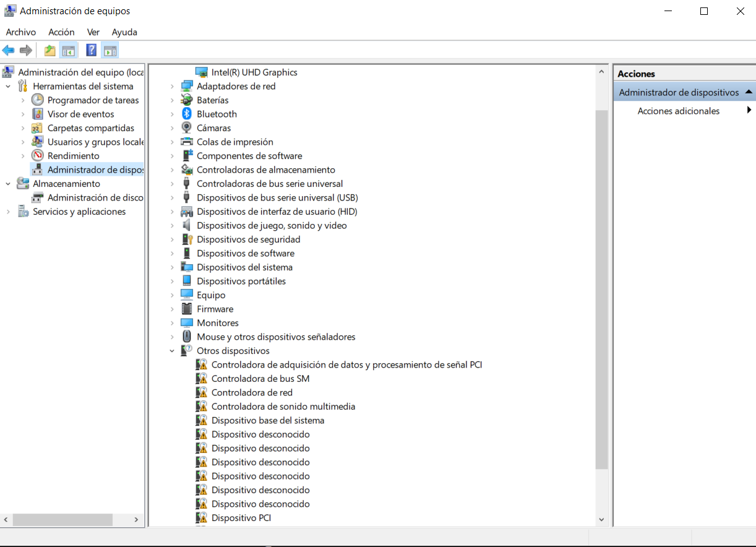
Task: Click the Firmware chip icon
Action: tap(187, 309)
